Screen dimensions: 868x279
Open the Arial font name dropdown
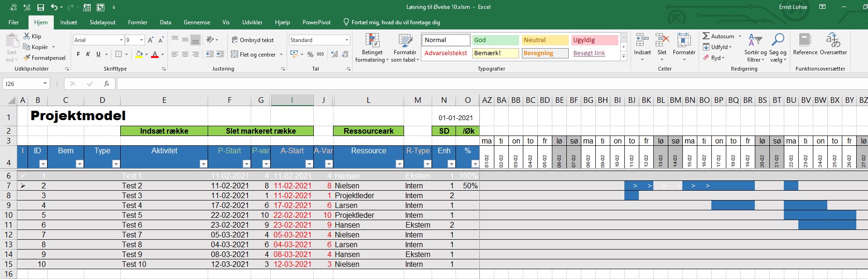(121, 40)
